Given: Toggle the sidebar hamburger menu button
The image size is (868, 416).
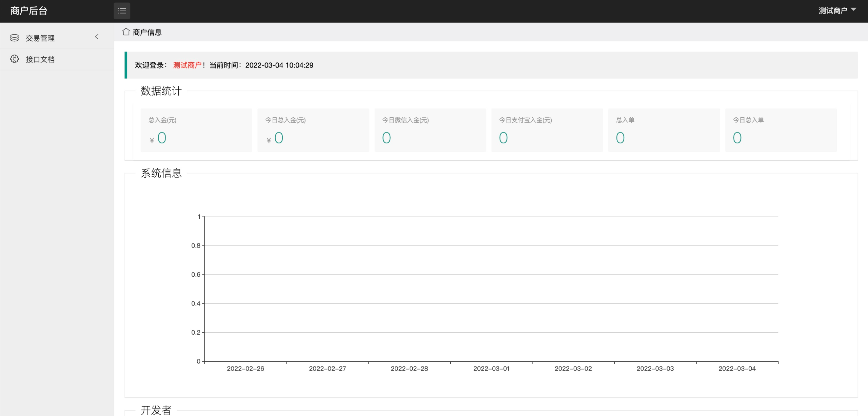Looking at the screenshot, I should point(122,11).
